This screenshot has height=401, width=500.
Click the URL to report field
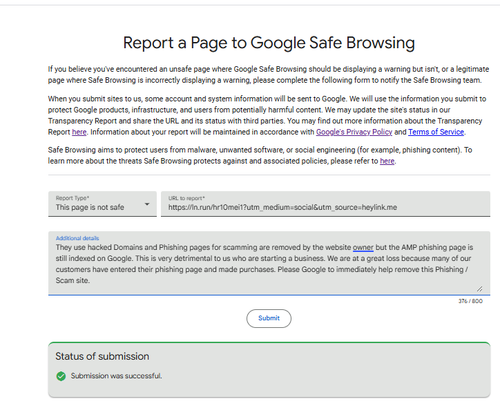point(325,204)
